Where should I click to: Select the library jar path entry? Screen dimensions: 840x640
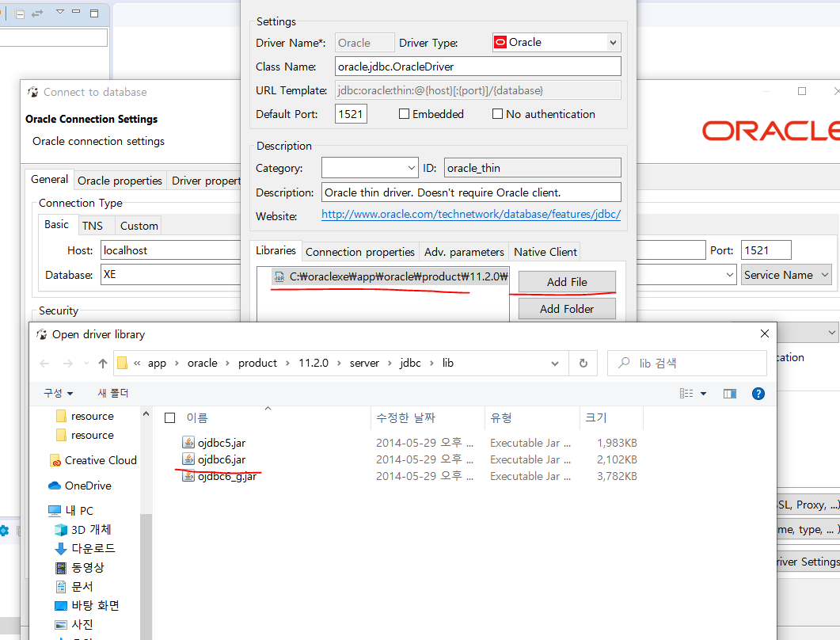[x=390, y=276]
